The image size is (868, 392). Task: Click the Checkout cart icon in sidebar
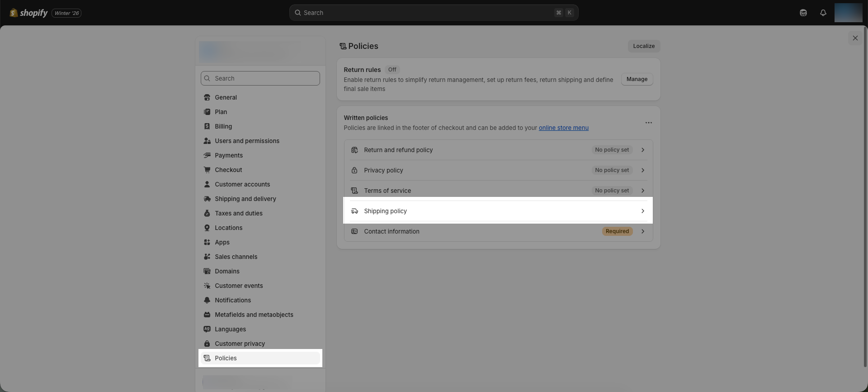pos(207,170)
